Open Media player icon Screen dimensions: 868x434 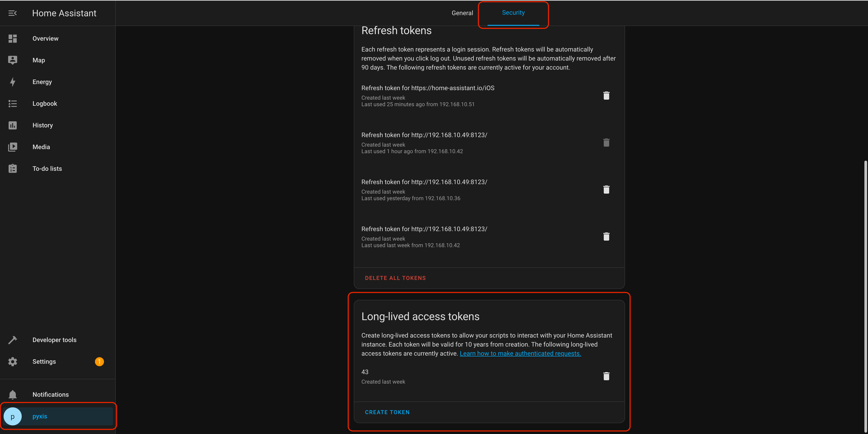(x=12, y=147)
